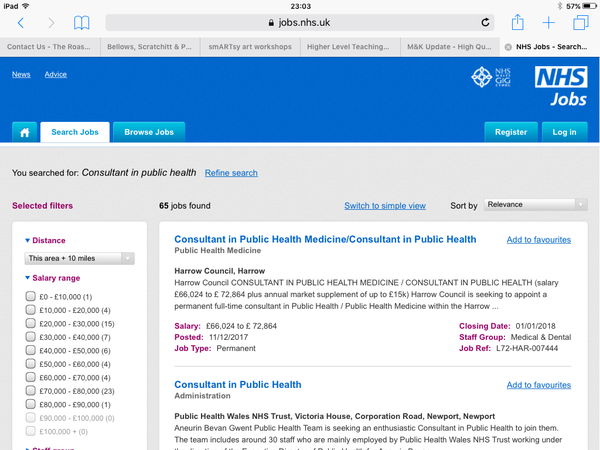The width and height of the screenshot is (600, 450).
Task: Click the Refine search link
Action: pyautogui.click(x=231, y=173)
